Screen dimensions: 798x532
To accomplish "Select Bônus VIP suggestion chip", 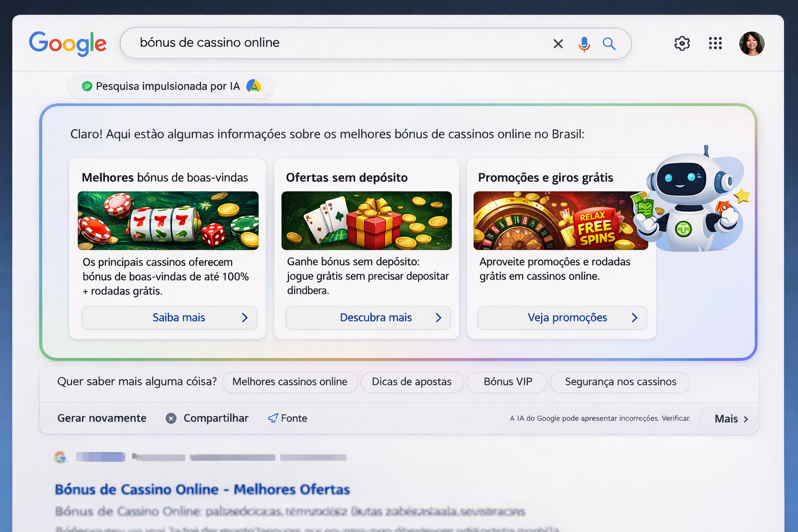I will click(508, 382).
